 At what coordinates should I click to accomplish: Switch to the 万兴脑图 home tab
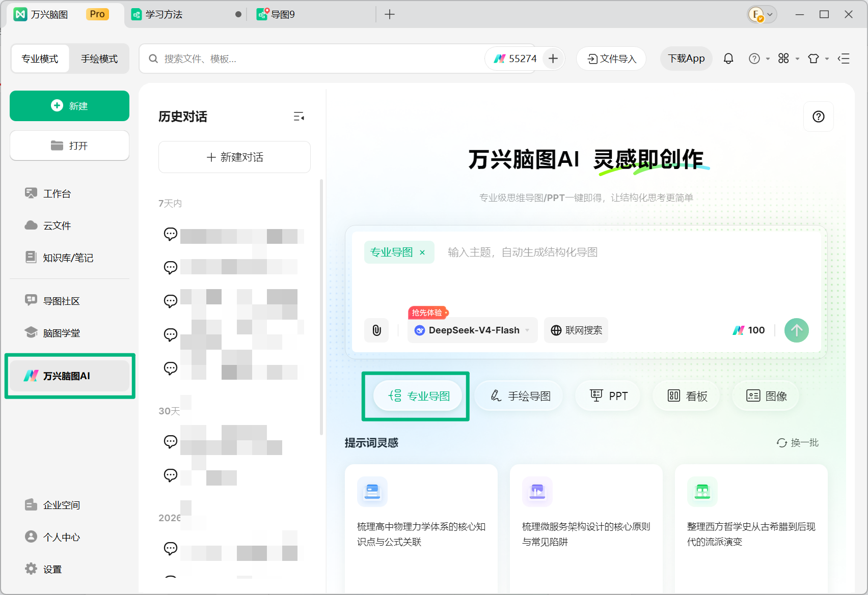tap(64, 14)
